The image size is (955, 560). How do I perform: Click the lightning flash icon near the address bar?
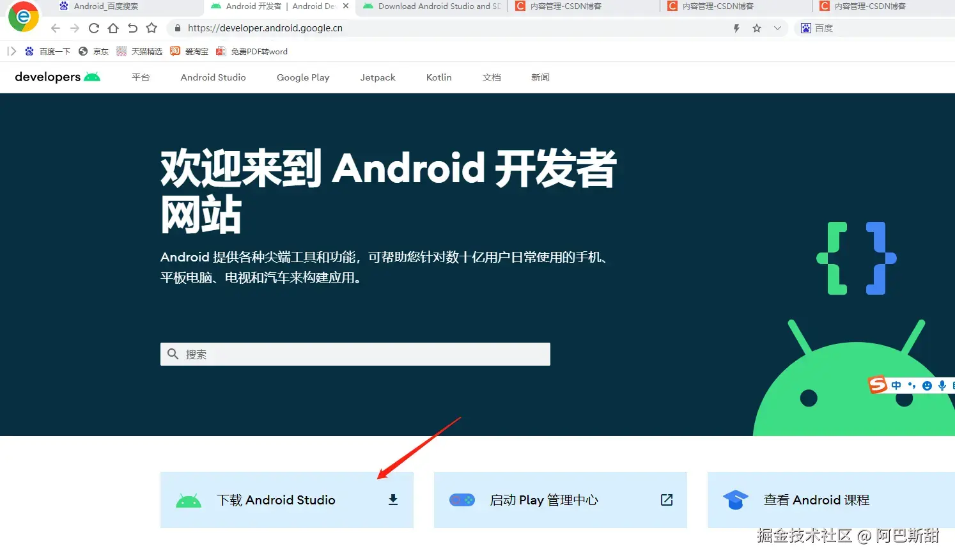(736, 28)
